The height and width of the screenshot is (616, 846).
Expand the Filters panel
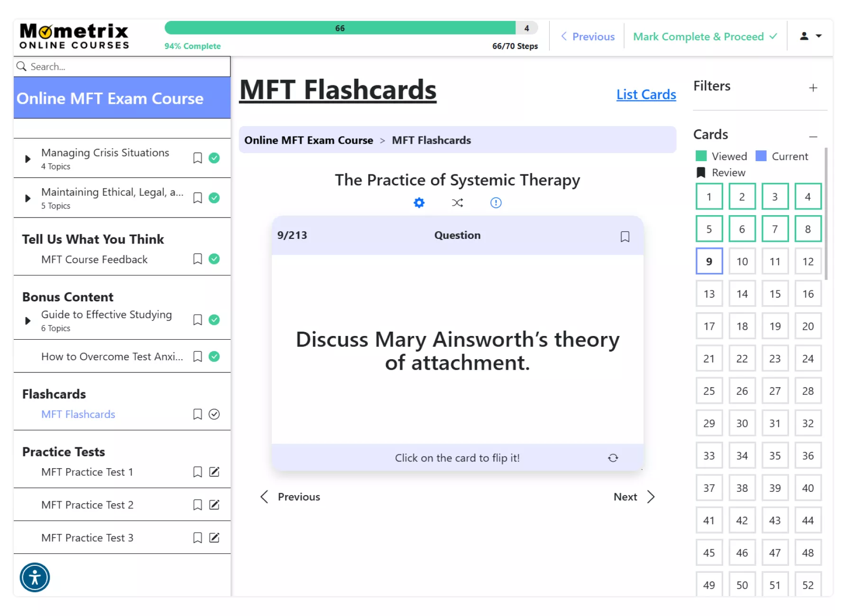point(813,88)
